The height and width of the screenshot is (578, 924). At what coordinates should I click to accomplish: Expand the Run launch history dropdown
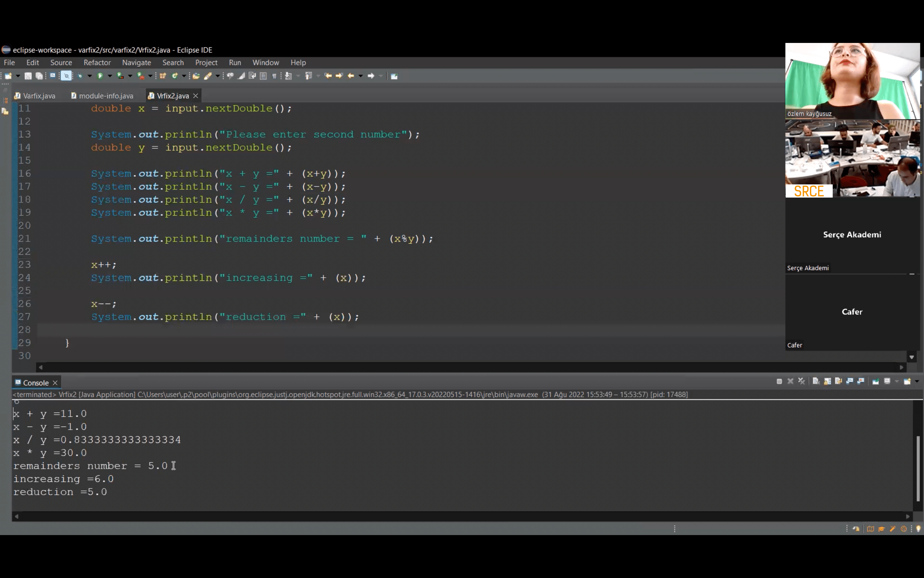click(x=110, y=76)
